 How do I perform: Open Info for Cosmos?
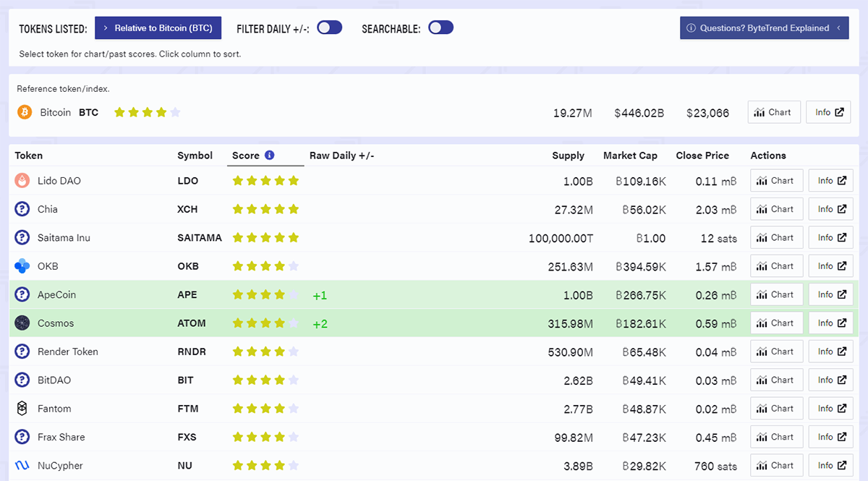[x=830, y=323]
